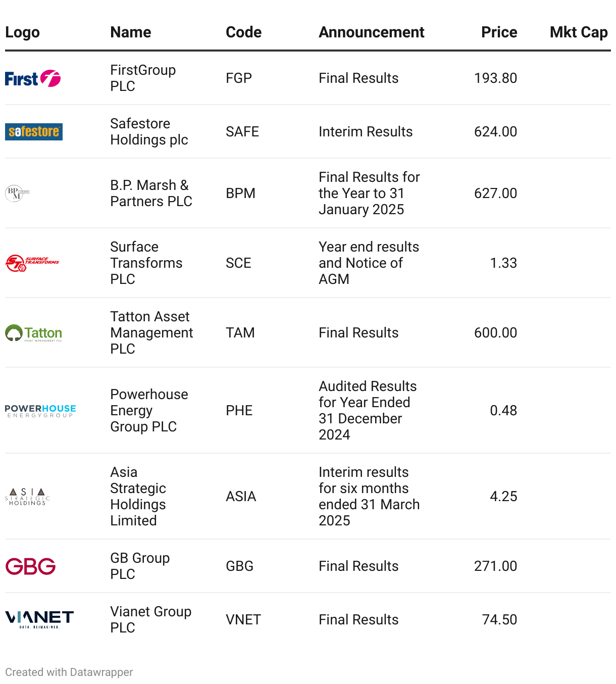Click the Asia Strategic Holdings logo
The height and width of the screenshot is (684, 616).
click(28, 497)
